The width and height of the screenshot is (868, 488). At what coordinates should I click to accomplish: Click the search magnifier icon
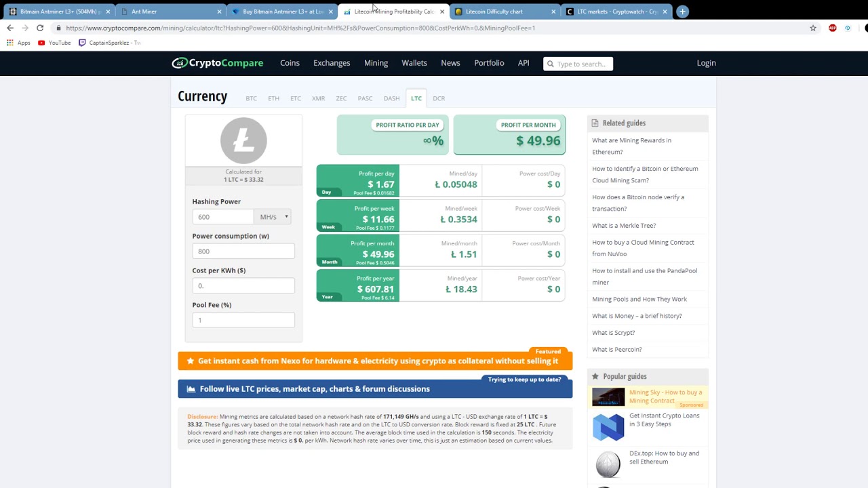click(x=551, y=64)
